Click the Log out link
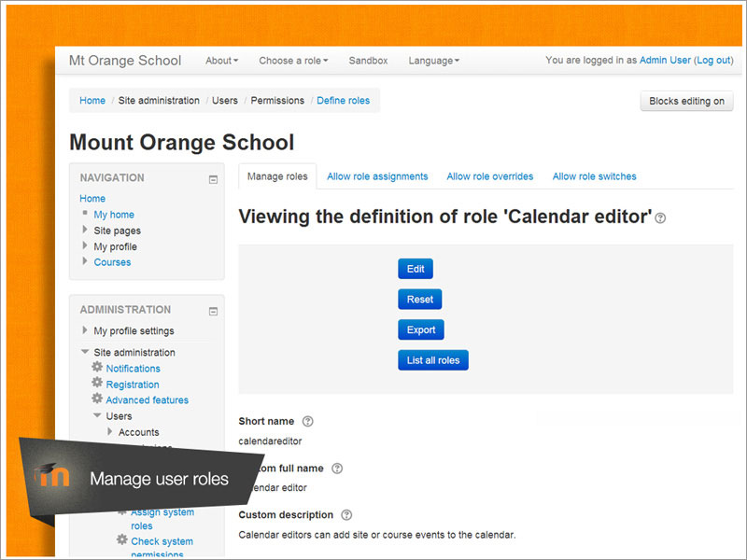The image size is (747, 560). point(714,61)
